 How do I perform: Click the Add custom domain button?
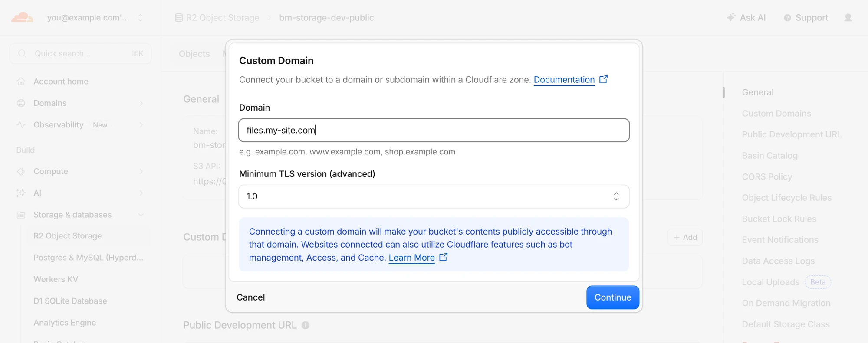[685, 237]
